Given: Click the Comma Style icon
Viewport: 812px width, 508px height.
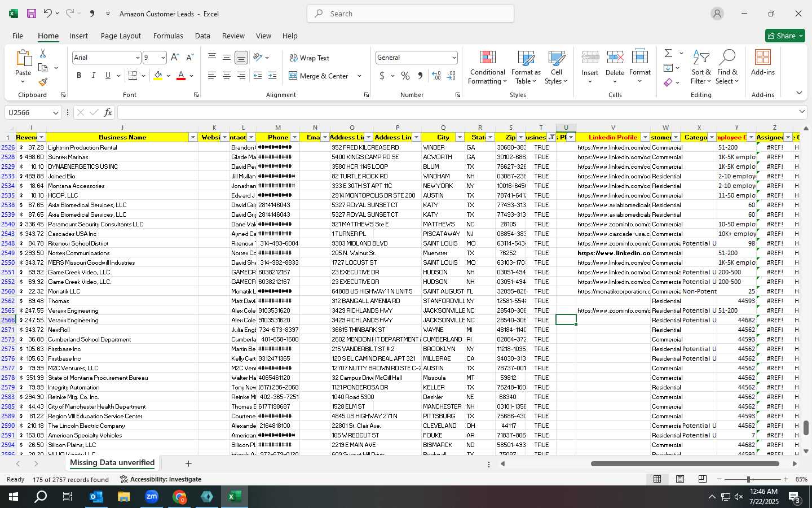Looking at the screenshot, I should pos(420,76).
